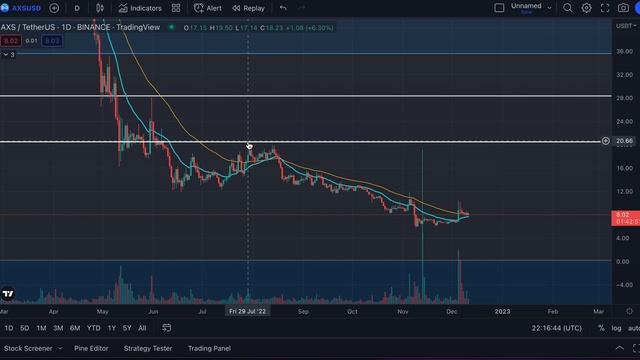640x360 pixels.
Task: Open the USDT currency dropdown on price axis
Action: click(626, 26)
